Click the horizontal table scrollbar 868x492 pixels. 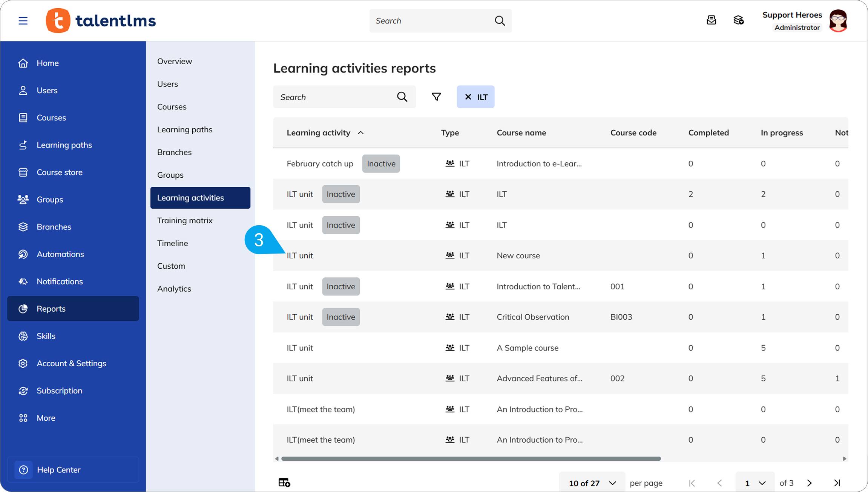tap(471, 459)
